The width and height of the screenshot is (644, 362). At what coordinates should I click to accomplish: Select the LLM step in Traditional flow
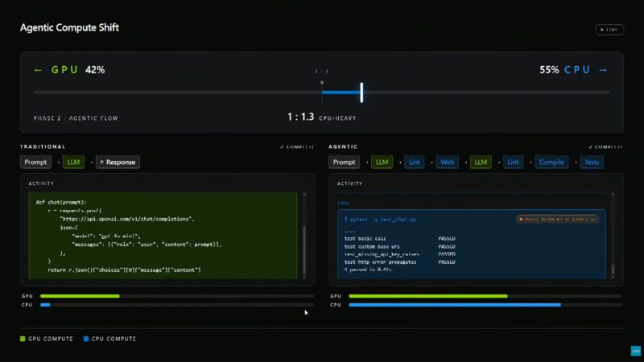point(73,162)
